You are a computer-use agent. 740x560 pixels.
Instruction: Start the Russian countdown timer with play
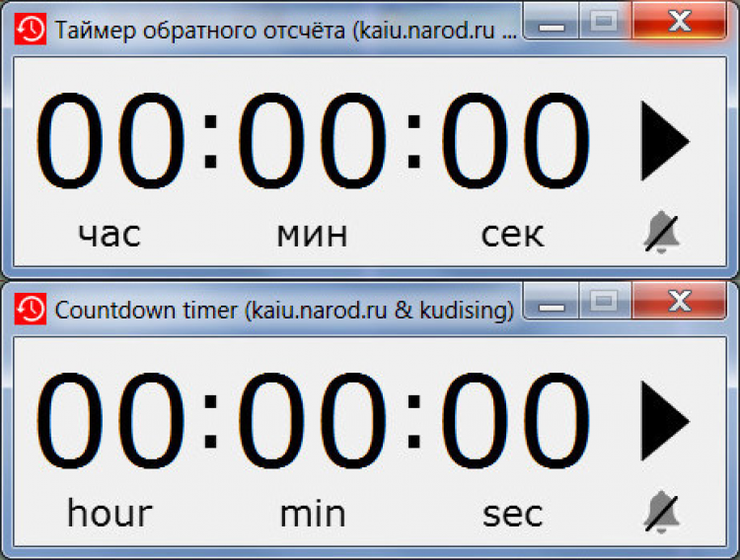click(x=664, y=141)
